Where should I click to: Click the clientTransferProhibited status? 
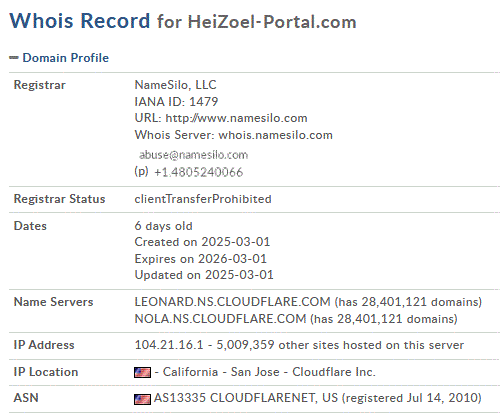tap(203, 199)
